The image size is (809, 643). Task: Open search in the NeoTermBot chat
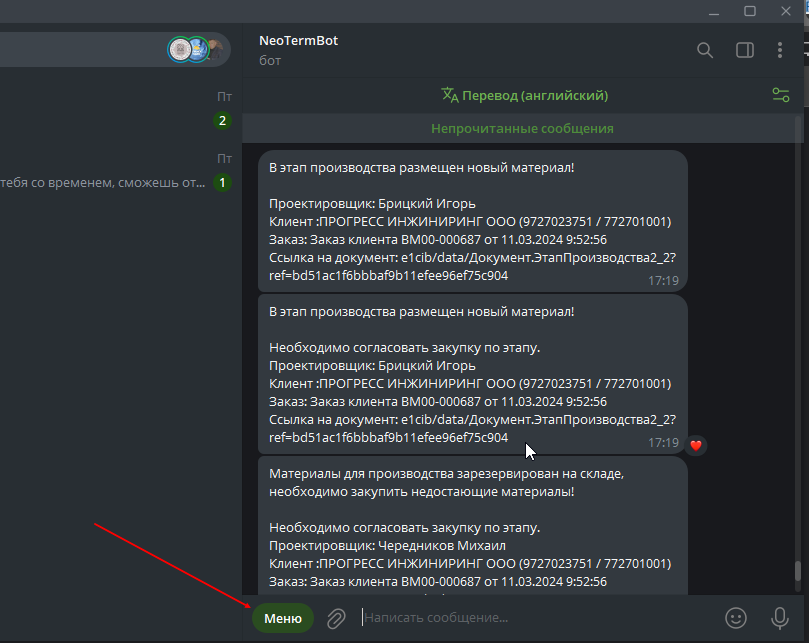pos(705,50)
